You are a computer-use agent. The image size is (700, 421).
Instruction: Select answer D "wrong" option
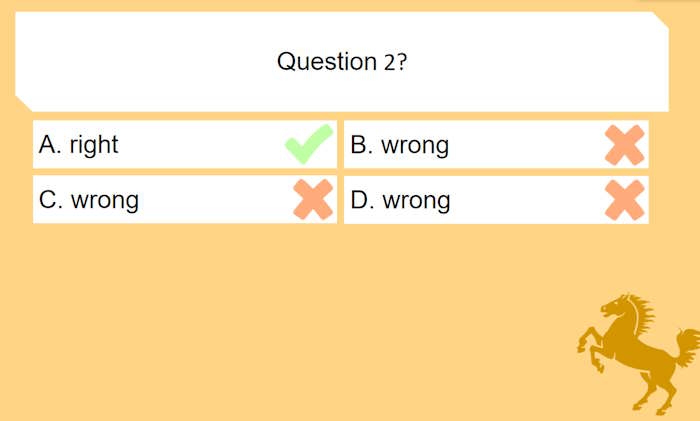tap(470, 200)
